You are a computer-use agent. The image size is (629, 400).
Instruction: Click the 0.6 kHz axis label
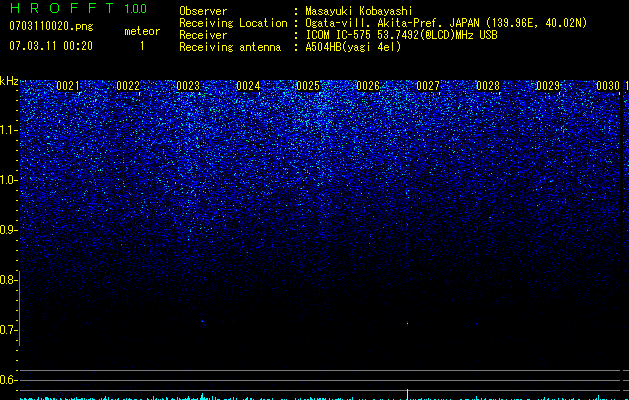8,380
